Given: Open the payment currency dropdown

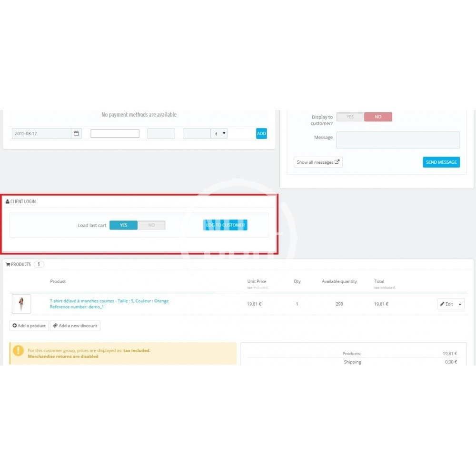Looking at the screenshot, I should [219, 134].
